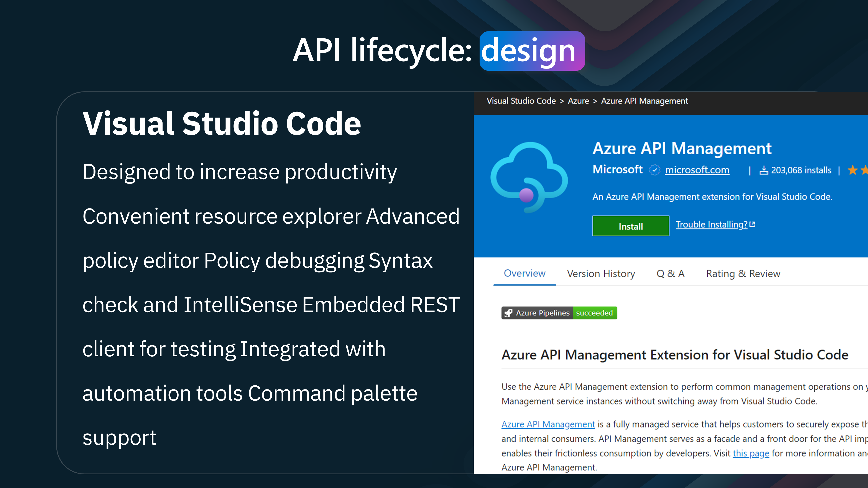Click the verified publisher badge beside Microsoft

(x=654, y=170)
